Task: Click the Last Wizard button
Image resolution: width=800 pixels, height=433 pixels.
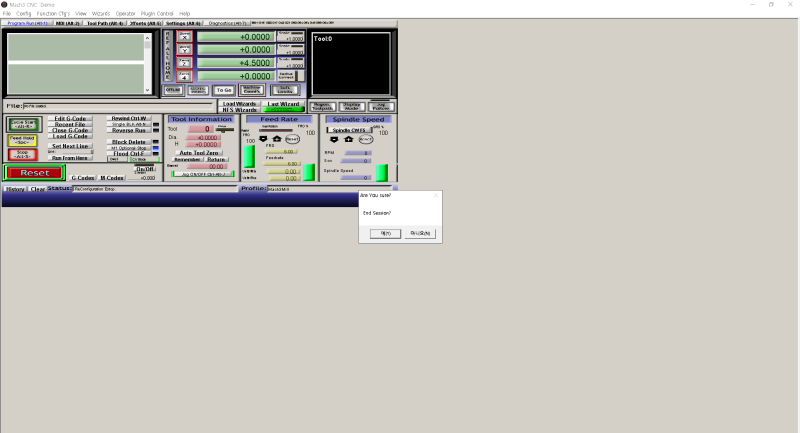Action: coord(283,104)
